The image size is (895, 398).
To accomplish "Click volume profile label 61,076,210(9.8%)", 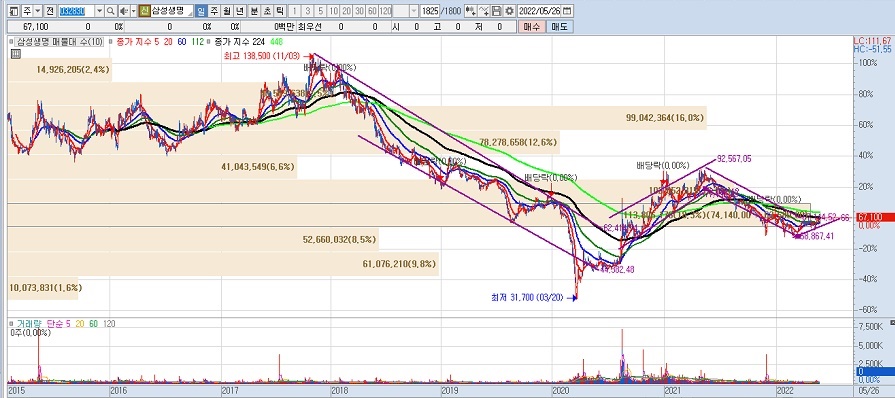I will tap(399, 264).
